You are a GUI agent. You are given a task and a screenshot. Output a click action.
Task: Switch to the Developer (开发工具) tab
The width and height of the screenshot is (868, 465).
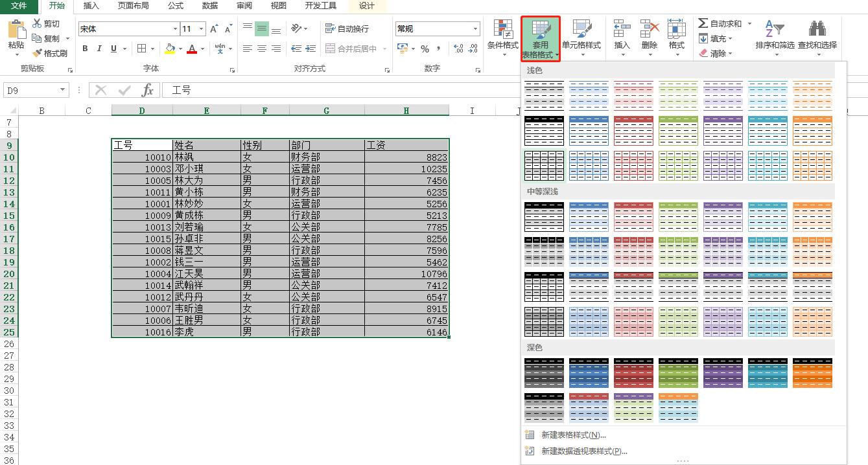point(321,6)
